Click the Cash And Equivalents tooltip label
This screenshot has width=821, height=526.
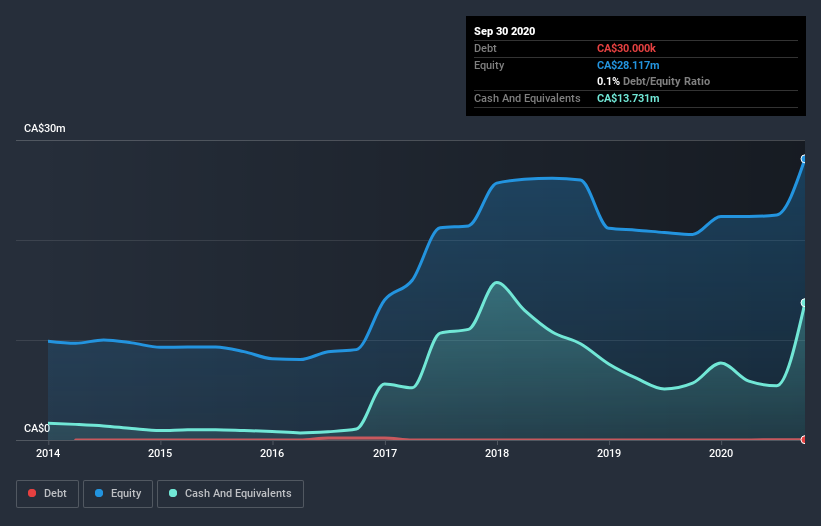coord(527,98)
